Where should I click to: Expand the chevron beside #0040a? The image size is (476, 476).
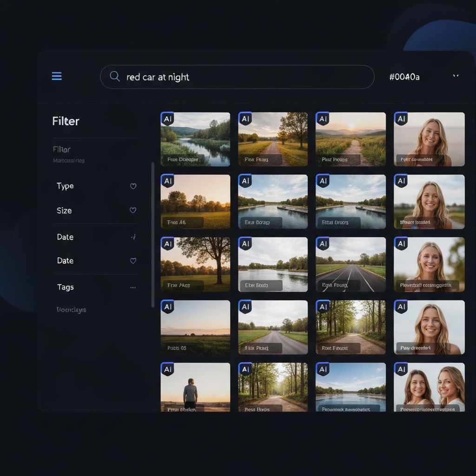pyautogui.click(x=456, y=76)
